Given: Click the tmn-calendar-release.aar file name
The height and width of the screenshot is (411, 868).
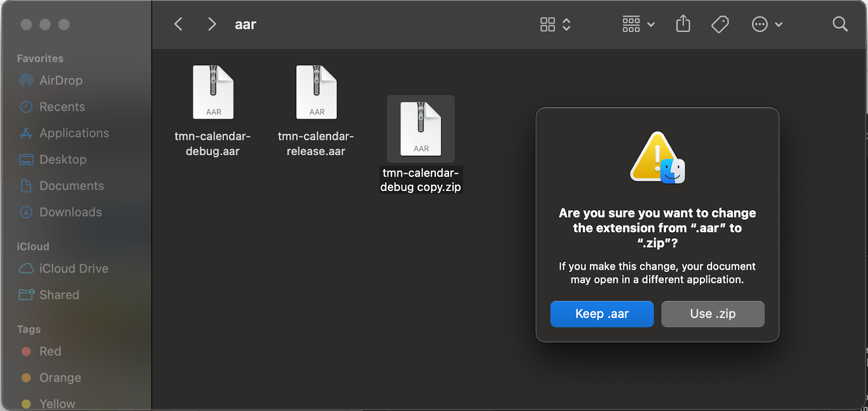Looking at the screenshot, I should pyautogui.click(x=316, y=144).
